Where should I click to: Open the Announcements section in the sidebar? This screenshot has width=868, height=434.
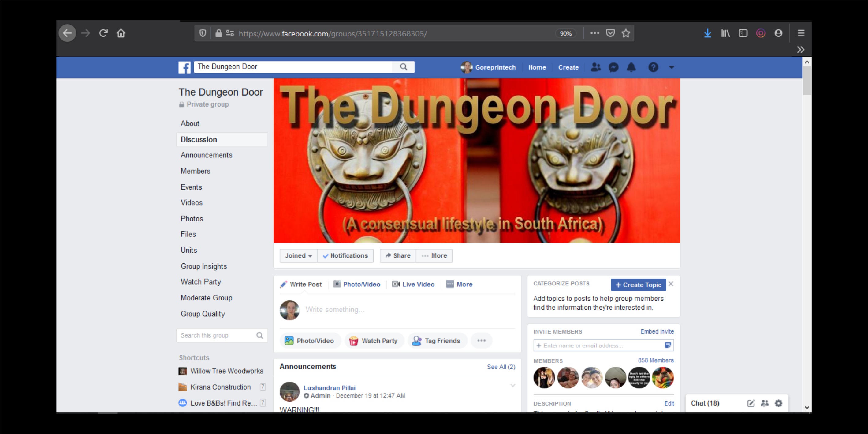pyautogui.click(x=206, y=155)
